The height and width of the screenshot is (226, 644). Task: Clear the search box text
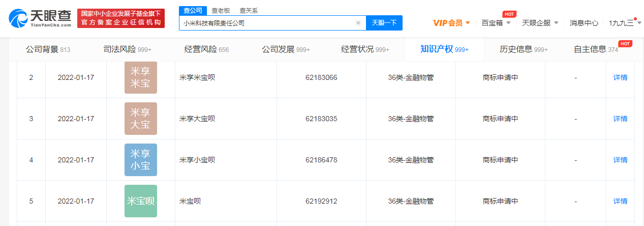point(358,23)
